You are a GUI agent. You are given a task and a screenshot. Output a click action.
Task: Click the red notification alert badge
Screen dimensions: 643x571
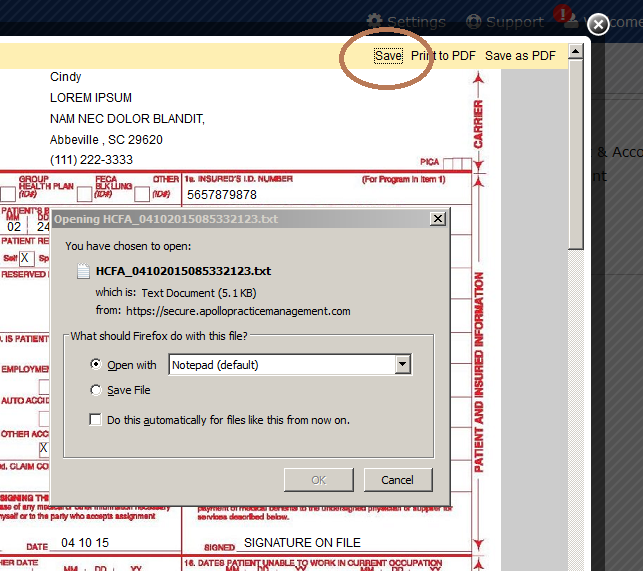(563, 14)
